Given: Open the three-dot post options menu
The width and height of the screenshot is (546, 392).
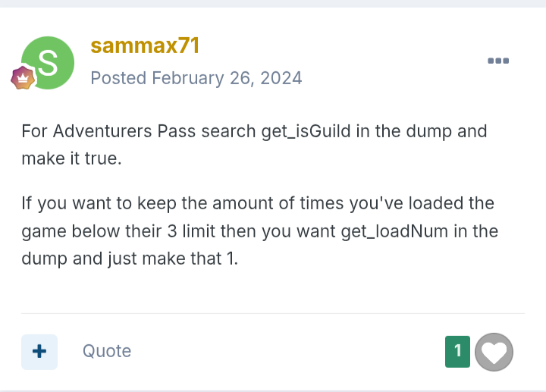Looking at the screenshot, I should pyautogui.click(x=498, y=61).
